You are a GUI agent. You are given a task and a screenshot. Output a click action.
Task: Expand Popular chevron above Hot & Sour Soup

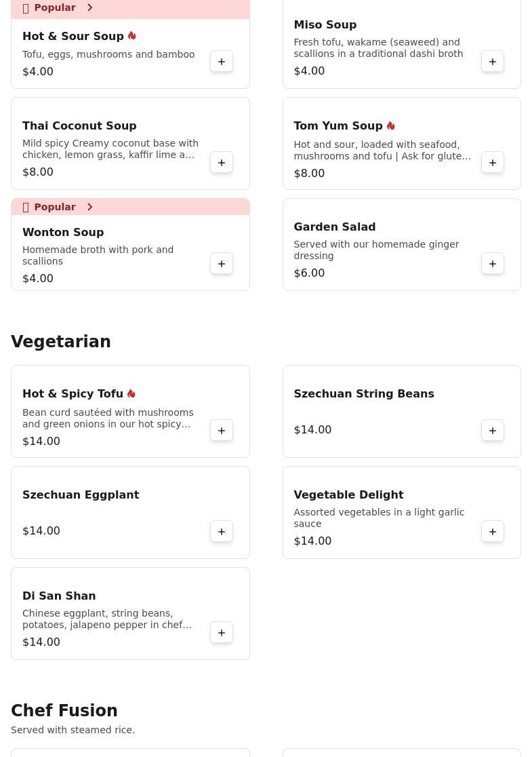[89, 7]
